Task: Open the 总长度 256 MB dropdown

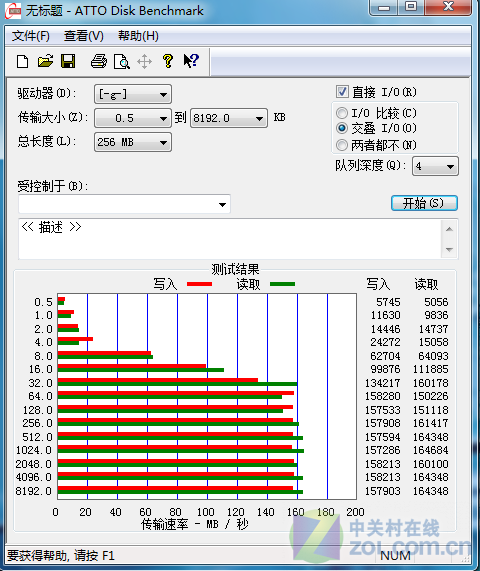Action: (x=133, y=142)
